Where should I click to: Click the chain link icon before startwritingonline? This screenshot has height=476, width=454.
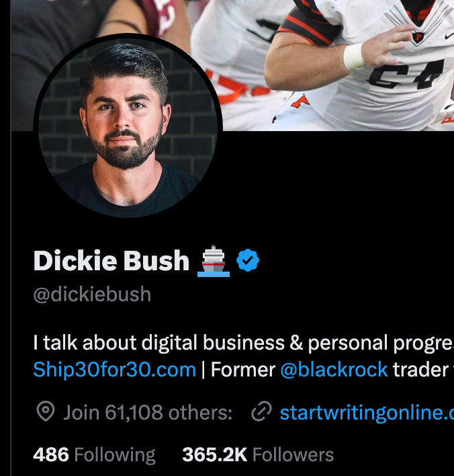[x=261, y=411]
